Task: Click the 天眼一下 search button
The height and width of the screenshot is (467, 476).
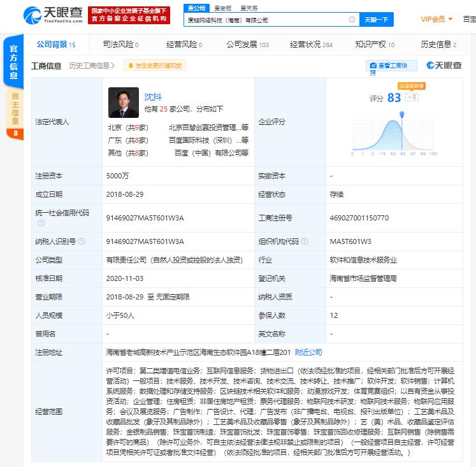Action: 377,20
